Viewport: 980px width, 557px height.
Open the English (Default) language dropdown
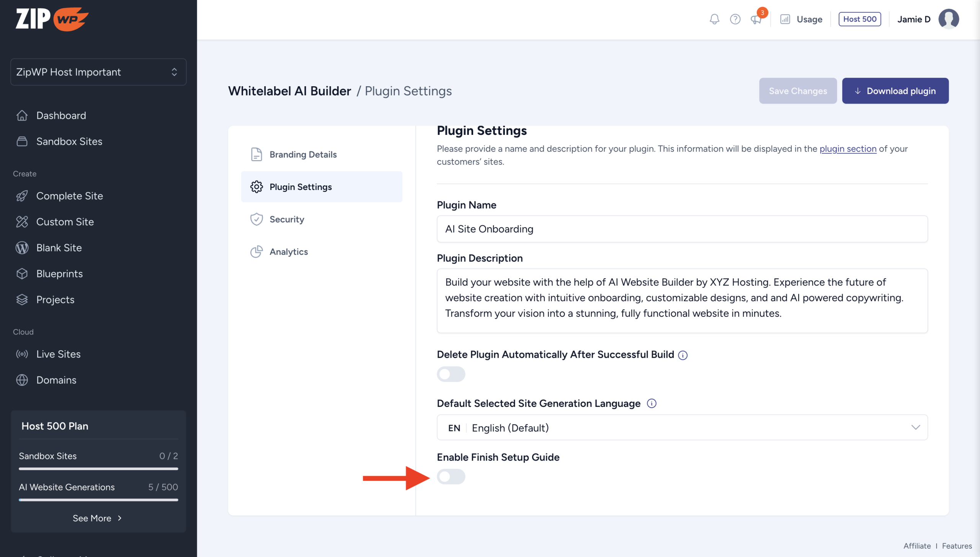pyautogui.click(x=682, y=428)
